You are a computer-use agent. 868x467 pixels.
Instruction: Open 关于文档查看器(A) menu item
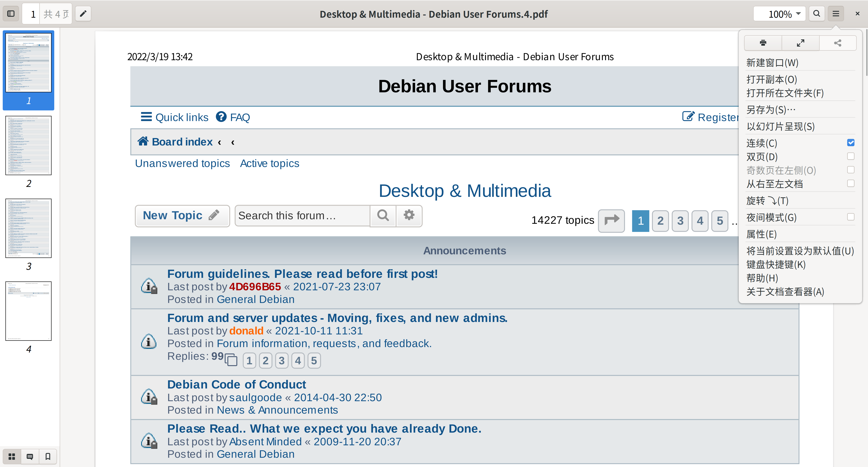(x=800, y=292)
